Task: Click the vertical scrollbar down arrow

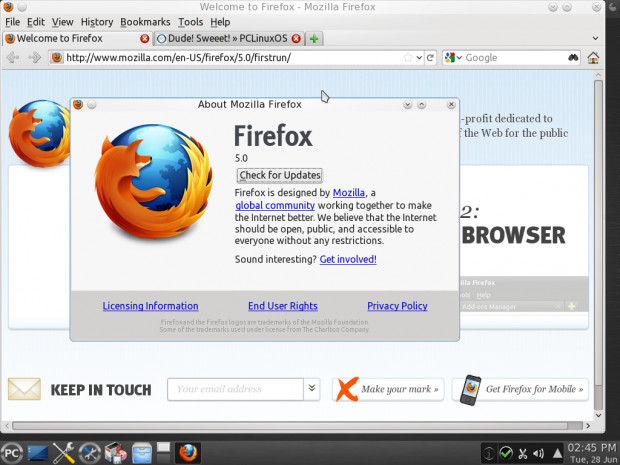Action: [598, 415]
